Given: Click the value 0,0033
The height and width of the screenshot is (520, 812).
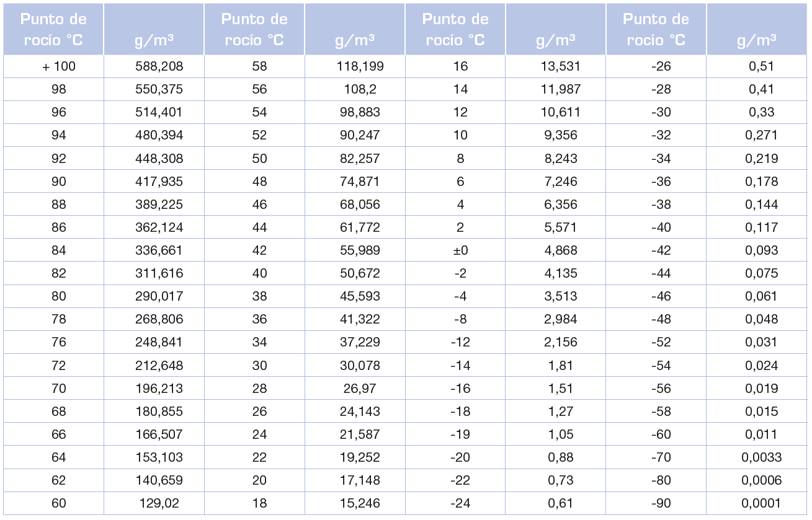Looking at the screenshot, I should coord(761,457).
